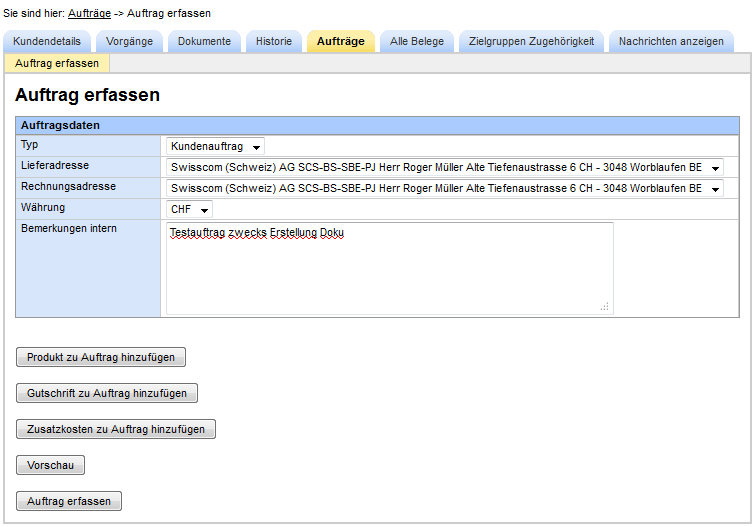The image size is (754, 527).
Task: Click the Lieferadresse row label
Action: tap(55, 165)
